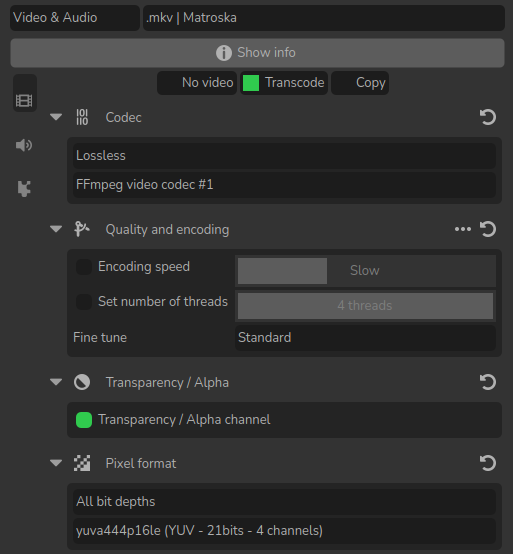513x554 pixels.
Task: Open the FFmpeg custom puzzle piece tab
Action: 24,189
